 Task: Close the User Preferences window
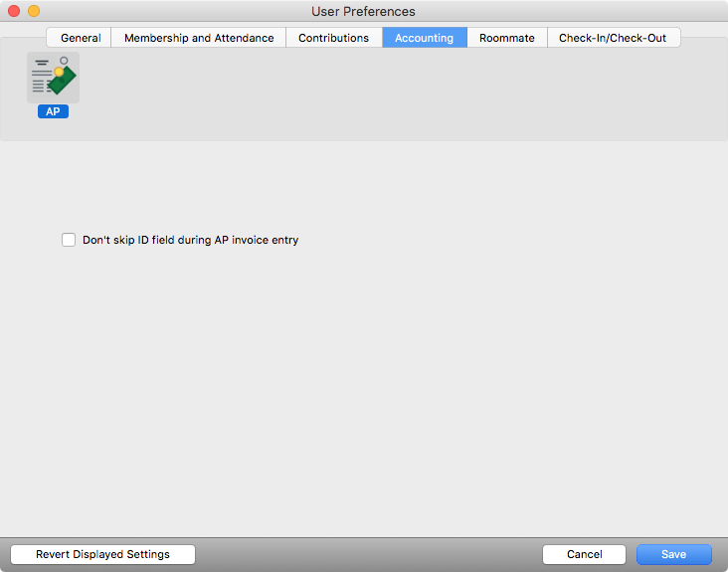[x=14, y=11]
